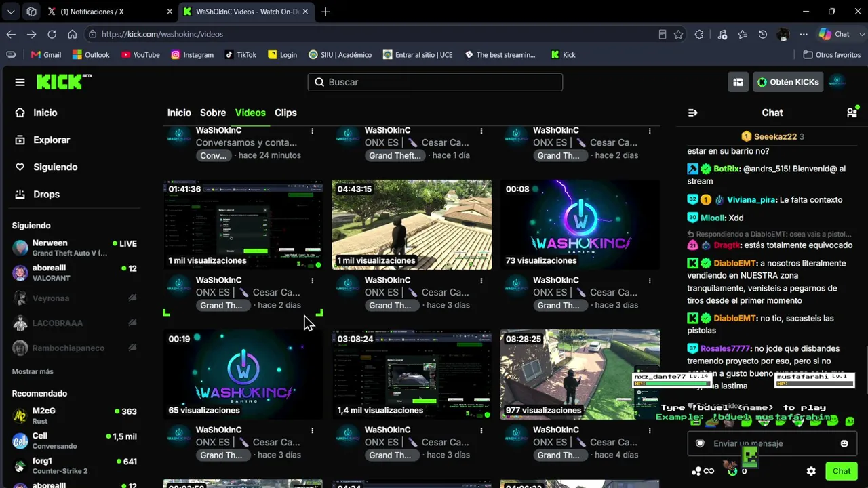The height and width of the screenshot is (488, 868).
Task: Switch to the Clips channel tab
Action: pyautogui.click(x=285, y=113)
